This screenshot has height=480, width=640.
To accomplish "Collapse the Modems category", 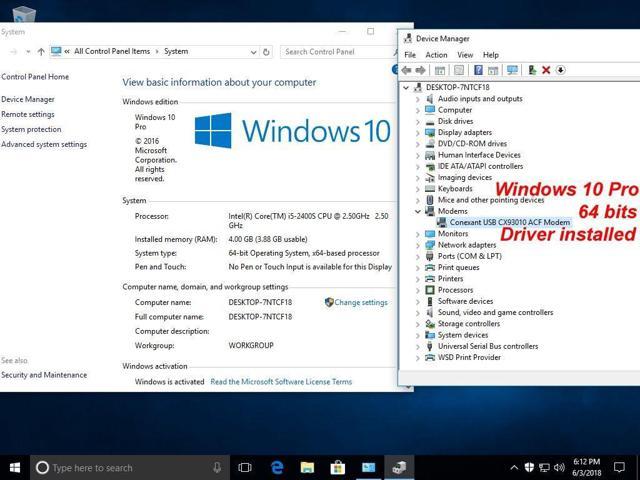I will tap(418, 211).
